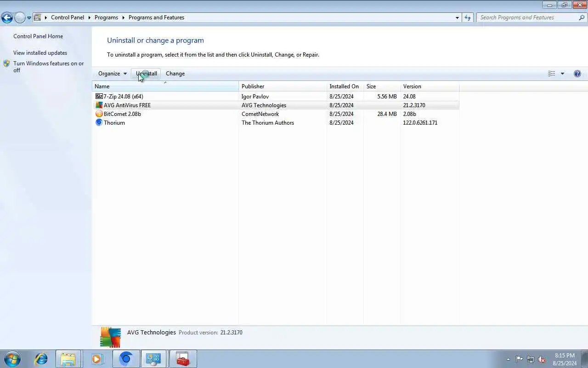This screenshot has height=368, width=588.
Task: Click the search magnifier icon
Action: 582,17
